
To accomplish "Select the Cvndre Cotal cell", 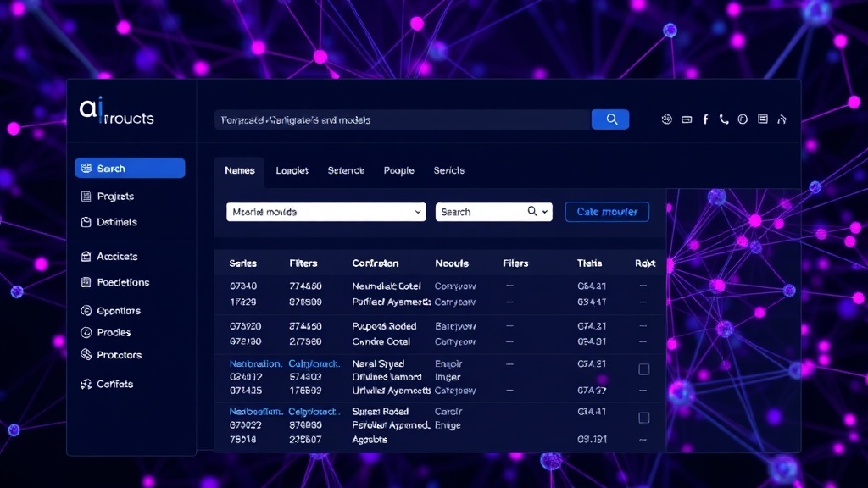I will click(x=381, y=342).
